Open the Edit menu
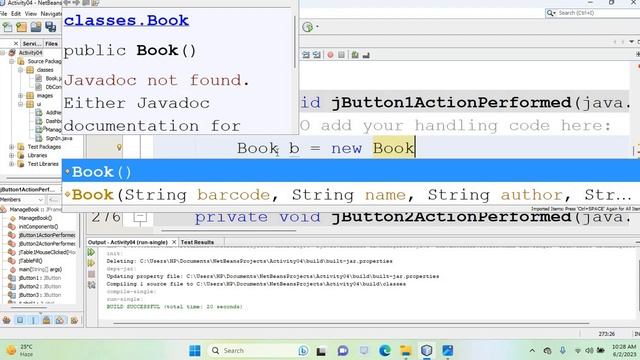Viewport: 640px width, 360px height. pos(16,13)
